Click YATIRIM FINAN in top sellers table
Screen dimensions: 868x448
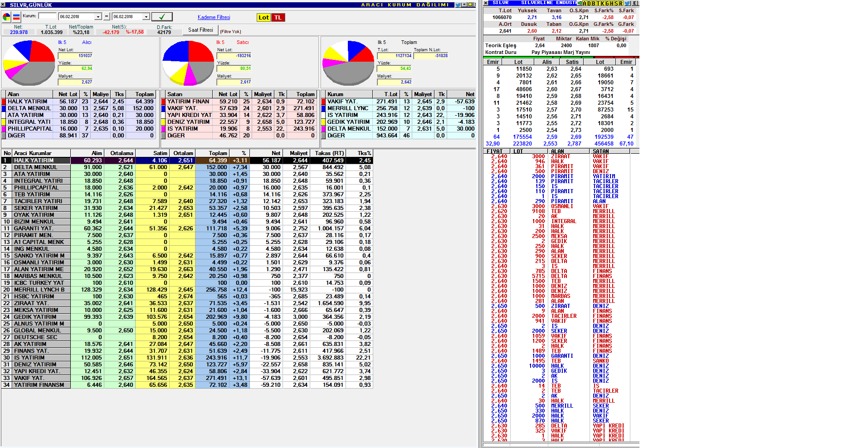pos(188,102)
